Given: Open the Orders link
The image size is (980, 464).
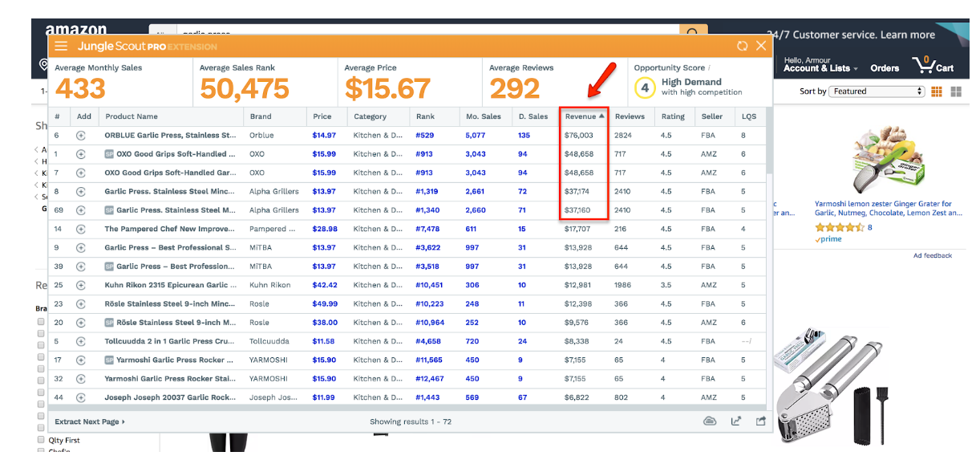Looking at the screenshot, I should click(885, 68).
